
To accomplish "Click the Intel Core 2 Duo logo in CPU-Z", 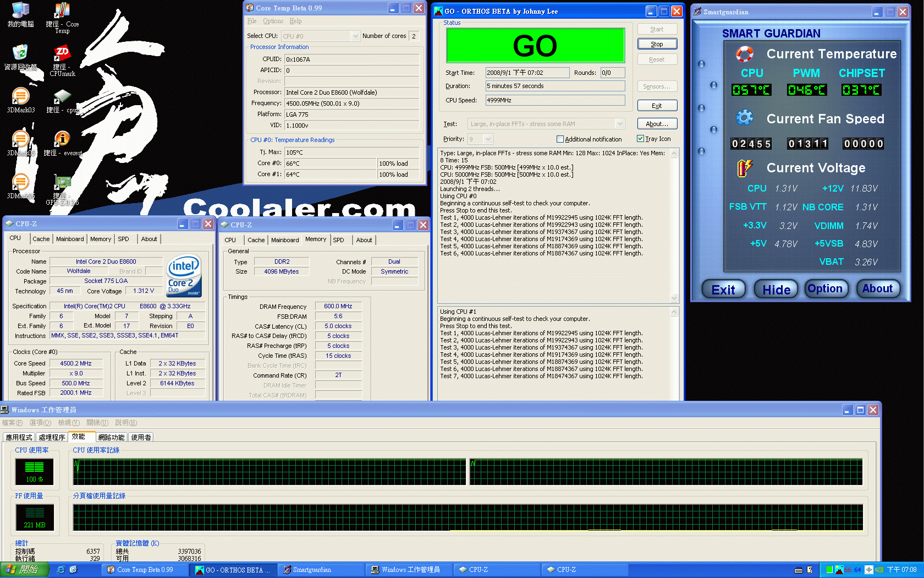I will [x=183, y=275].
